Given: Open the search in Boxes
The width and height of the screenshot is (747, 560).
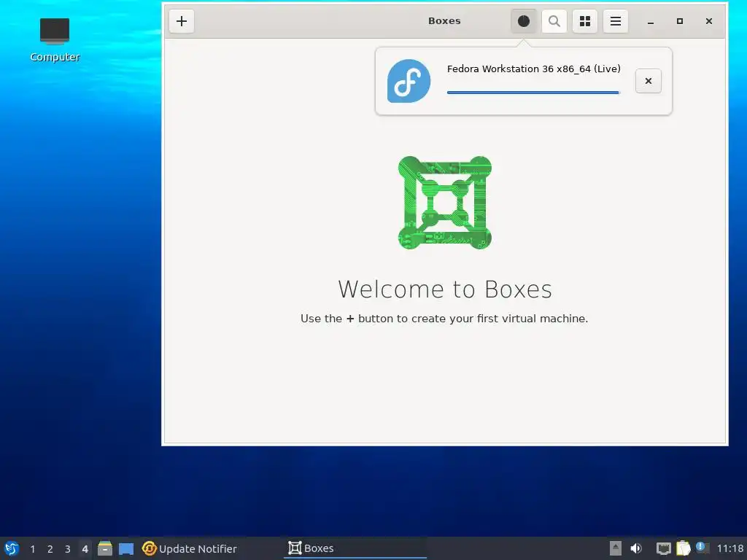Looking at the screenshot, I should coord(554,21).
